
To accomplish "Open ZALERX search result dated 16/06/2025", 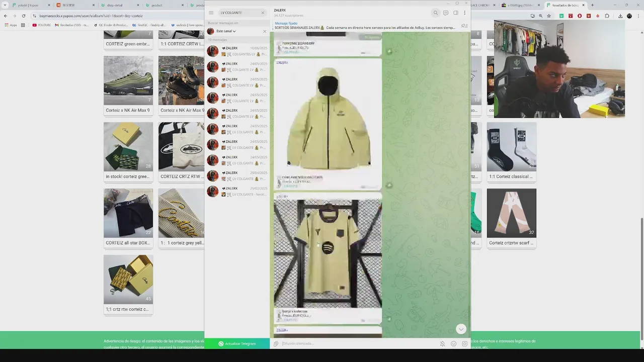I will [237, 51].
